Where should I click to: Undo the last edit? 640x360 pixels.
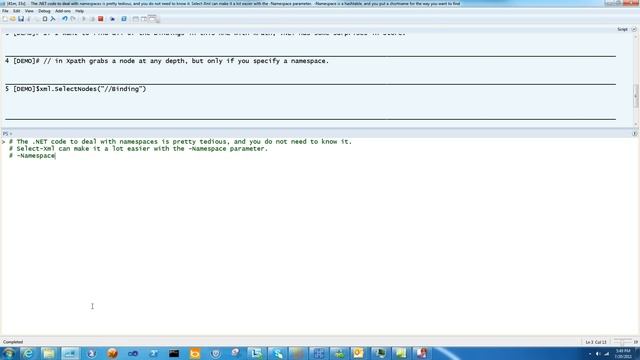[x=64, y=19]
